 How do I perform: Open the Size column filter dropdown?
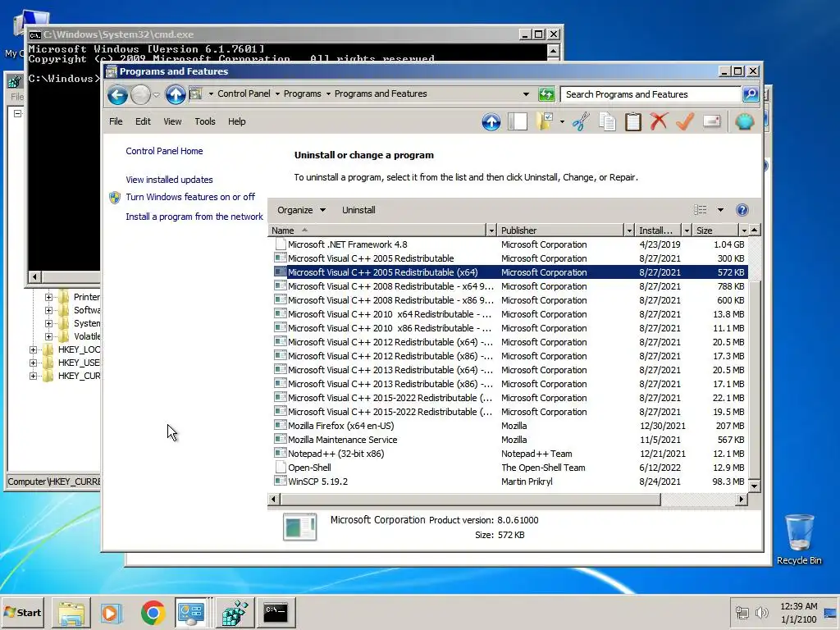(743, 231)
